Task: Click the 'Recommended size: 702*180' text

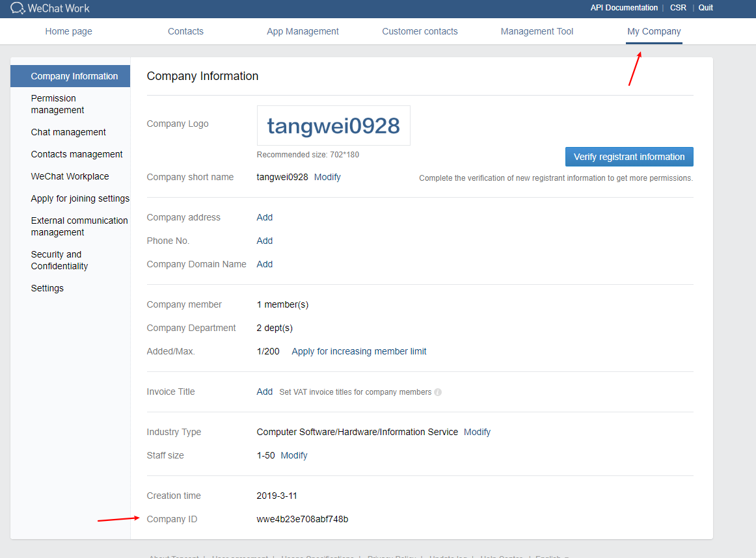Action: point(308,155)
